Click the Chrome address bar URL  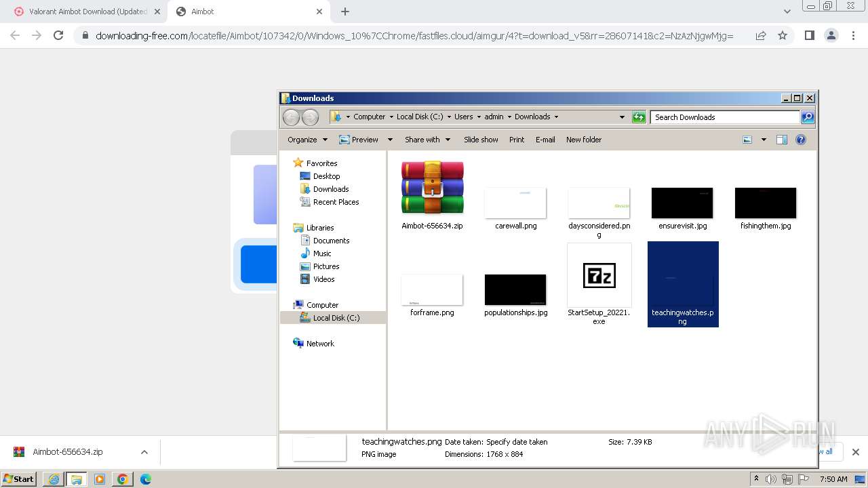[414, 36]
